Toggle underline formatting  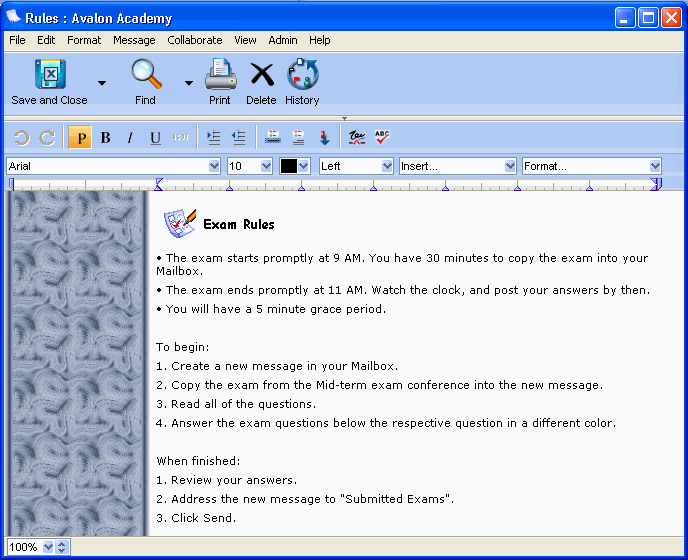[155, 138]
